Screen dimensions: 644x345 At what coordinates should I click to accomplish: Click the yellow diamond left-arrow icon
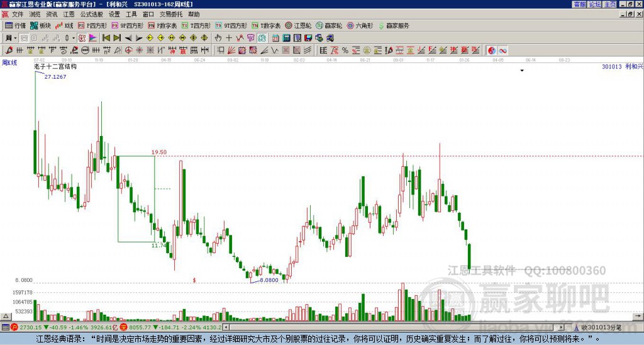point(150,38)
